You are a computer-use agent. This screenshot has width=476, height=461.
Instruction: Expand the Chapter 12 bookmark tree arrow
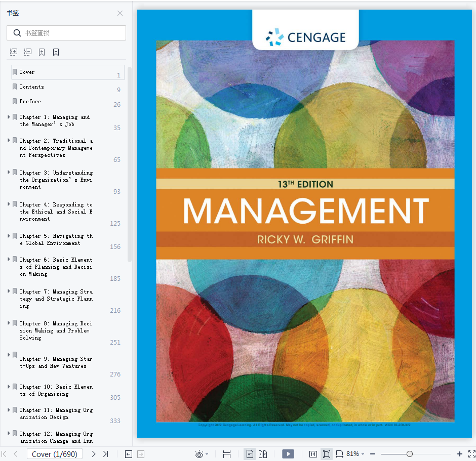pyautogui.click(x=9, y=433)
